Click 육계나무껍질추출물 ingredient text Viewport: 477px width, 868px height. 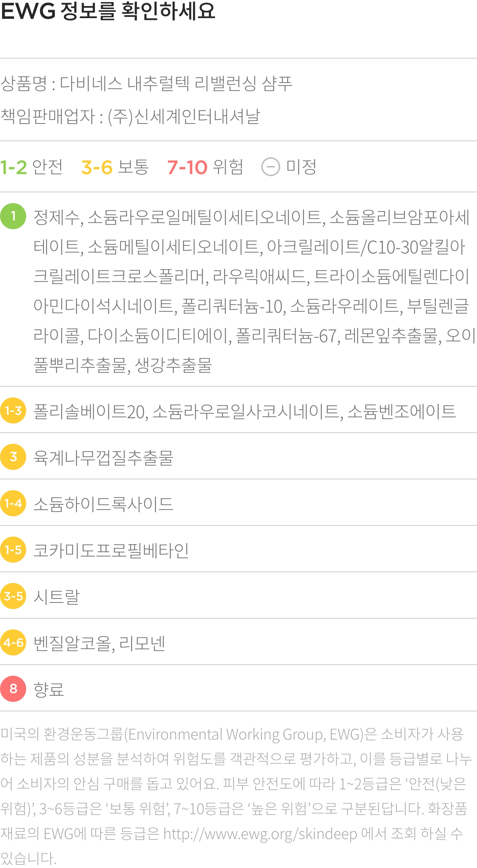click(x=103, y=458)
